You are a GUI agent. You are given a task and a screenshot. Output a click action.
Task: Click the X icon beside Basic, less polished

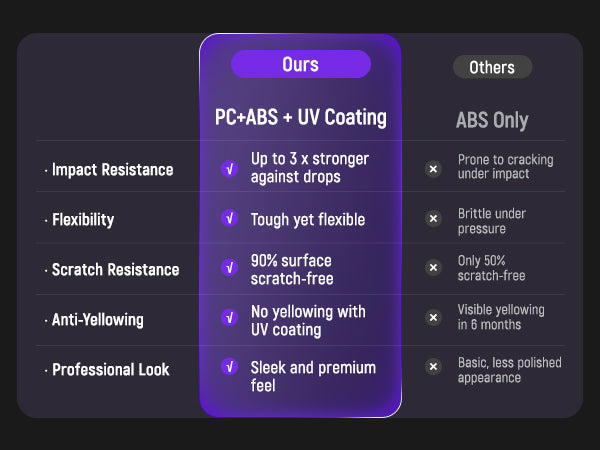pos(433,367)
